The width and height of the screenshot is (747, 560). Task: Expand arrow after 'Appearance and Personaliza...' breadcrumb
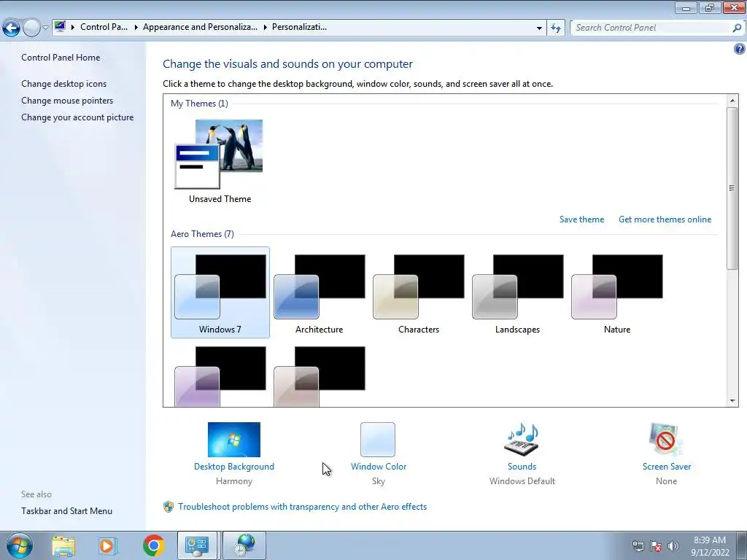click(265, 27)
